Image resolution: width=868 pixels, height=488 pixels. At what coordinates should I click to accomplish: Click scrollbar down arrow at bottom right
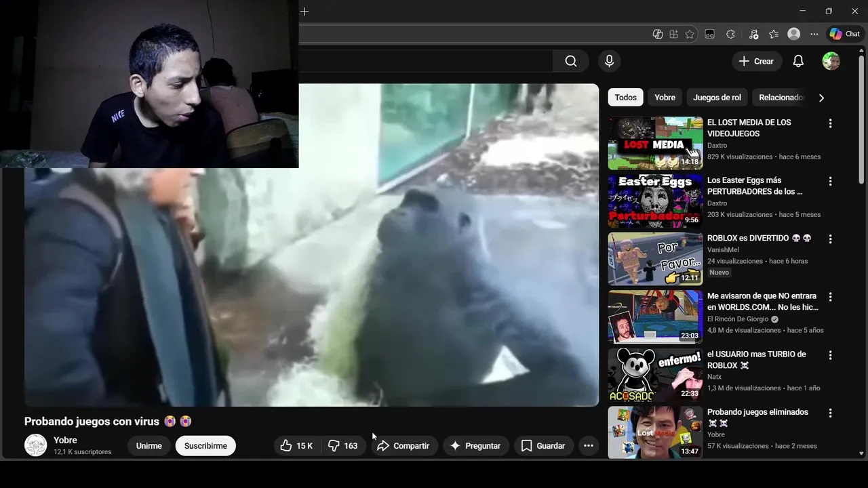click(x=861, y=453)
